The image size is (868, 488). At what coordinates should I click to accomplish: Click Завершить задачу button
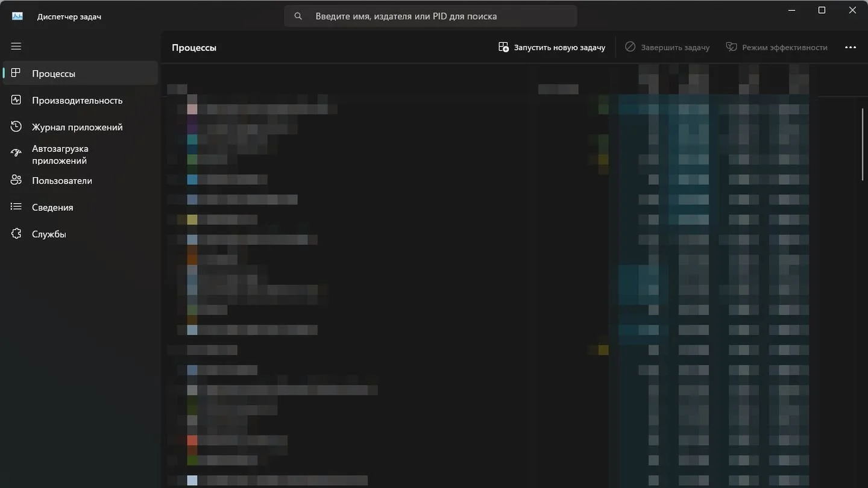click(x=667, y=47)
